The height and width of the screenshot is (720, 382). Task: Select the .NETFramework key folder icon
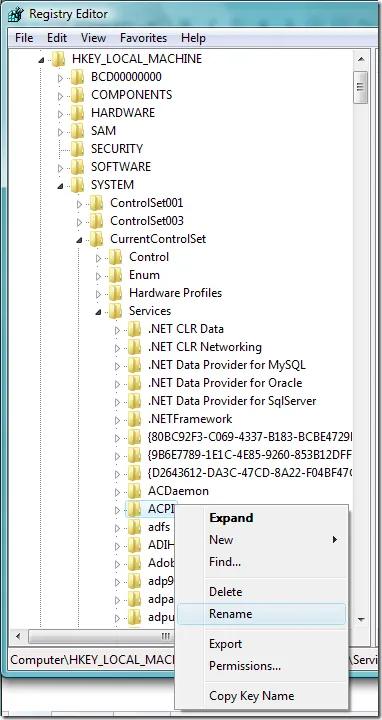pyautogui.click(x=134, y=419)
